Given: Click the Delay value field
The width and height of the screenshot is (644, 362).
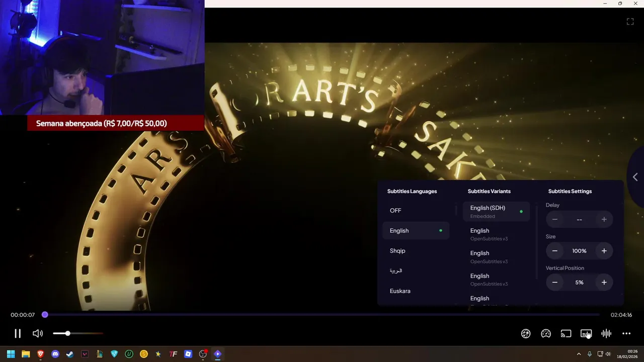Looking at the screenshot, I should [x=579, y=220].
